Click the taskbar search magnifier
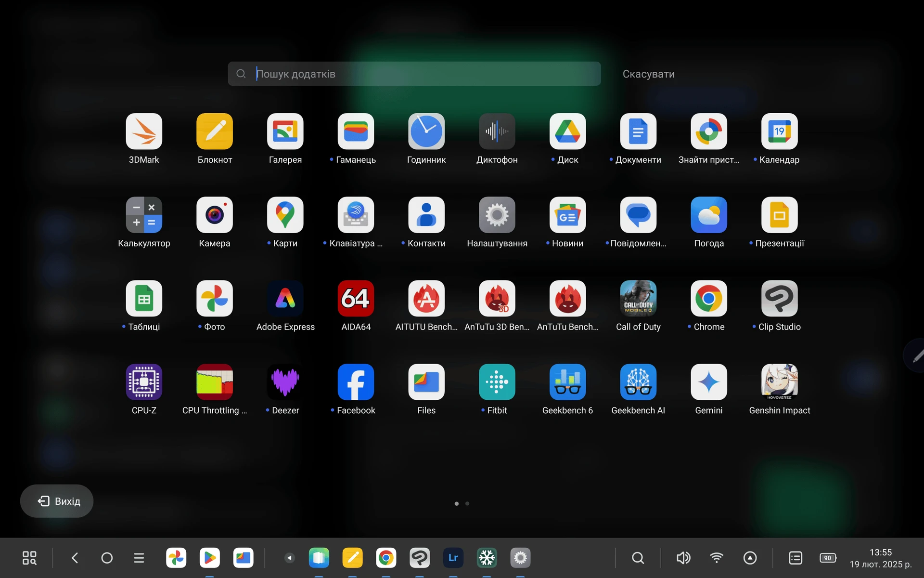This screenshot has width=924, height=578. click(x=638, y=558)
